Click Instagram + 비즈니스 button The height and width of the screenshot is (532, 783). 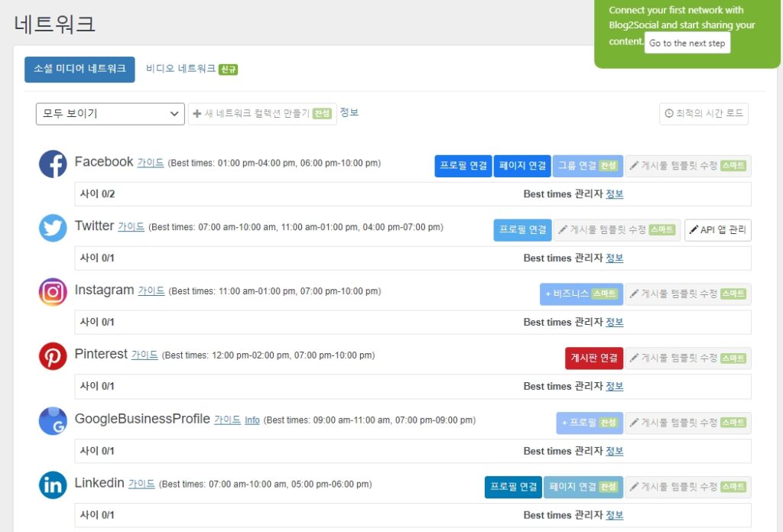click(x=581, y=294)
